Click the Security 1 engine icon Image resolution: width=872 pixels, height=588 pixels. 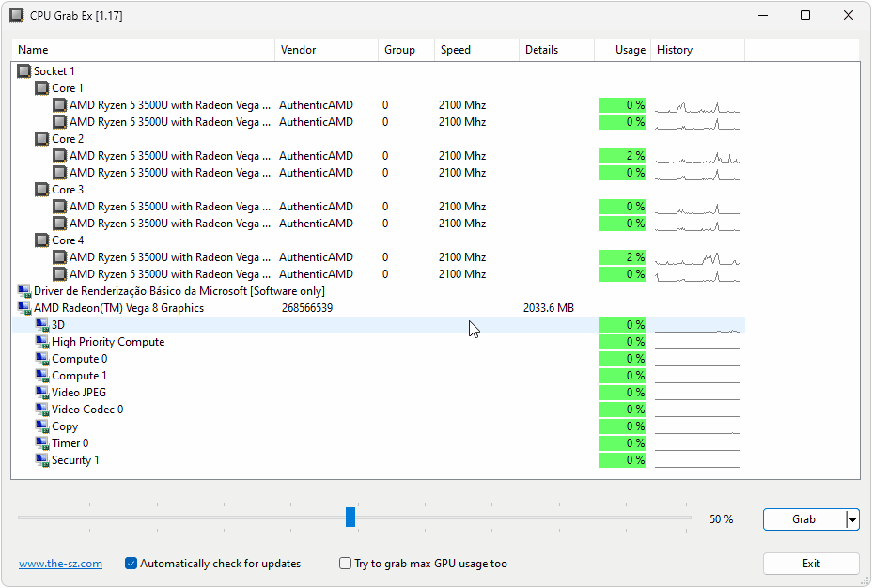(x=41, y=460)
